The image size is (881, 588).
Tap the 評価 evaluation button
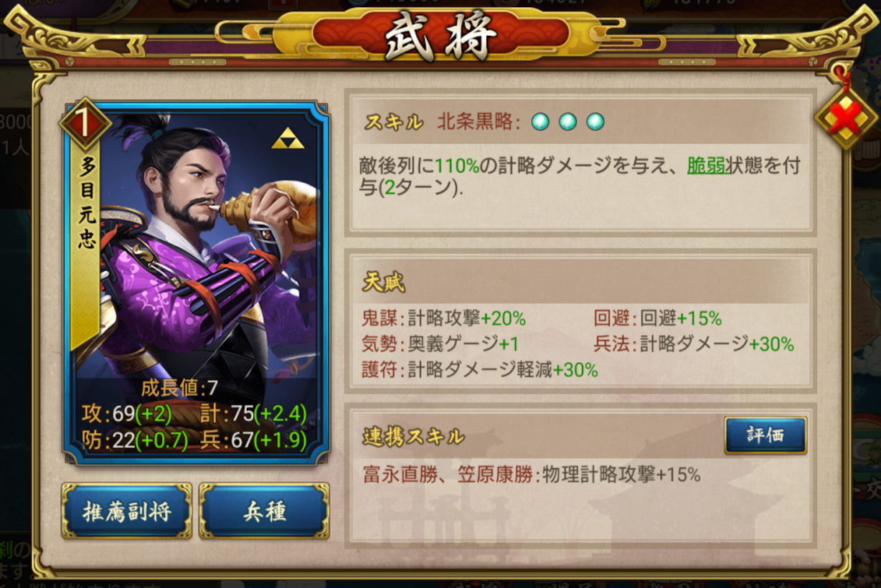[765, 435]
